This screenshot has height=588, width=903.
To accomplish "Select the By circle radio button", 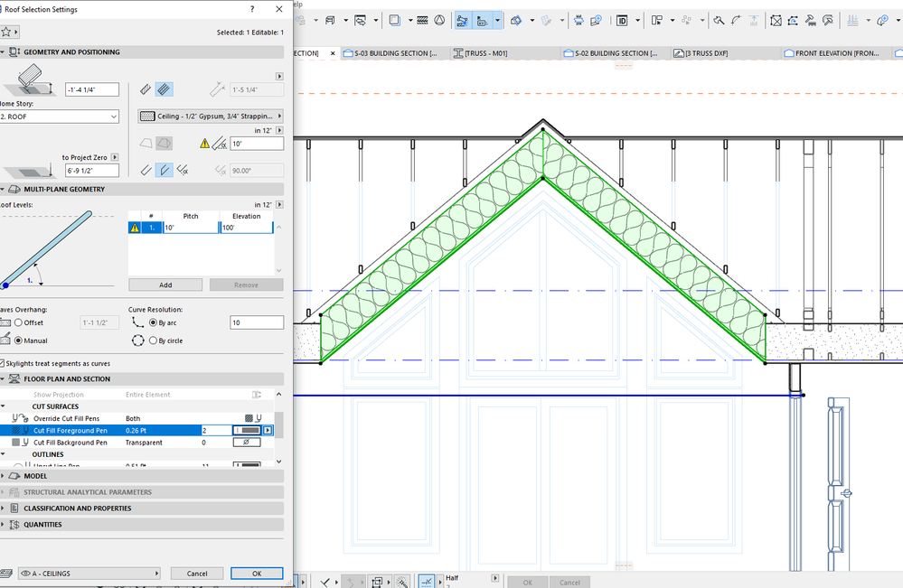I will click(x=154, y=341).
